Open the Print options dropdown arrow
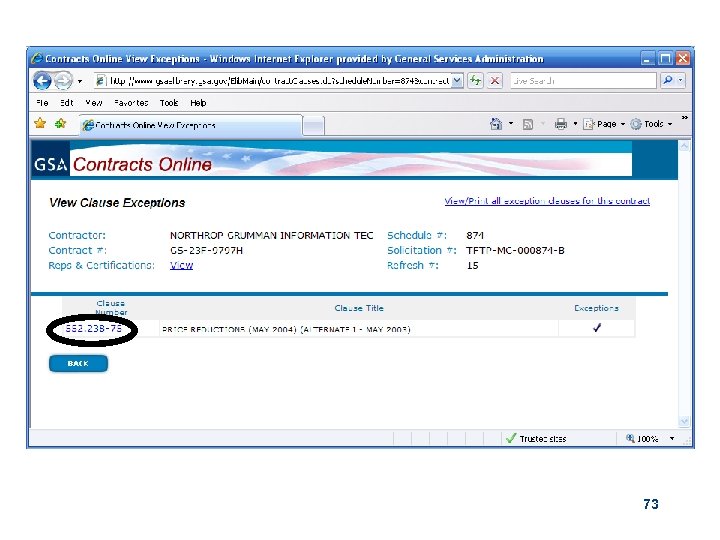Image resolution: width=720 pixels, height=540 pixels. 575,124
